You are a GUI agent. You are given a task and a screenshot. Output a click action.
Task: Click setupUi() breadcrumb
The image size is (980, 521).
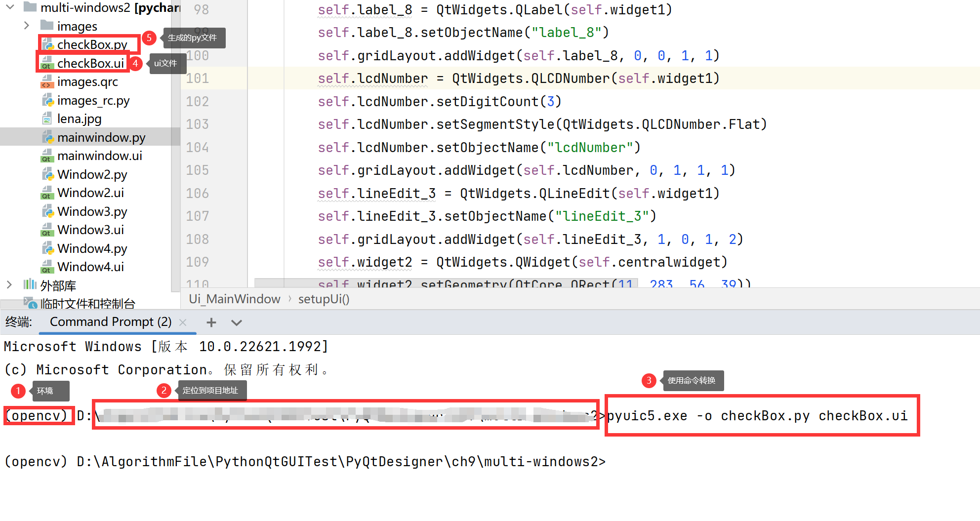[x=324, y=299]
